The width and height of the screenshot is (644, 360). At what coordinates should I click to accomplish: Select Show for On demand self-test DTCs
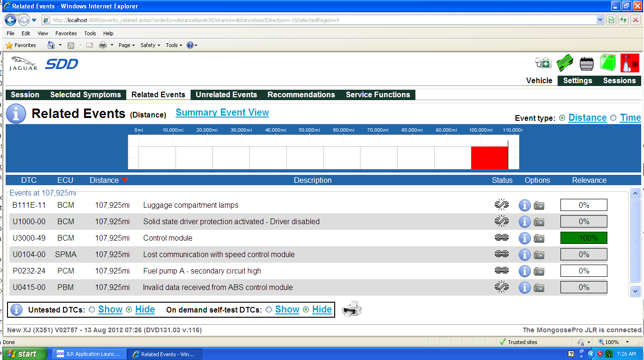coord(269,310)
